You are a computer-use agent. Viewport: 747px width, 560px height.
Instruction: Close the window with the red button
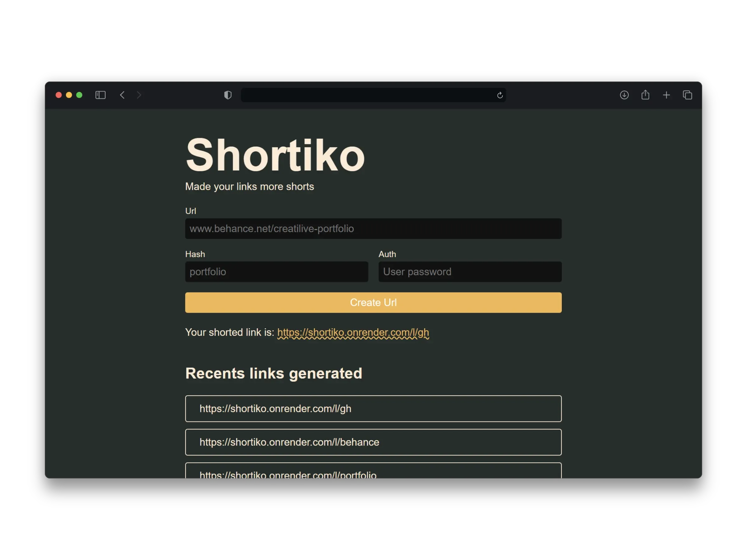59,95
